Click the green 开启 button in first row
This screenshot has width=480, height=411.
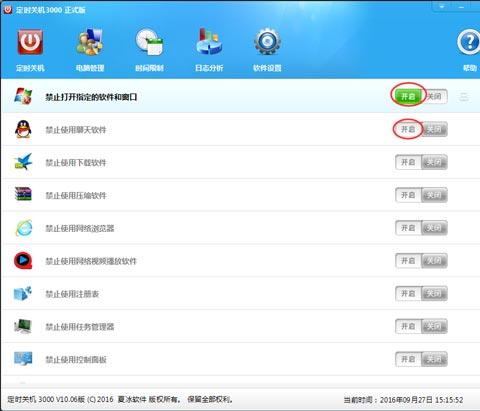[x=408, y=97]
